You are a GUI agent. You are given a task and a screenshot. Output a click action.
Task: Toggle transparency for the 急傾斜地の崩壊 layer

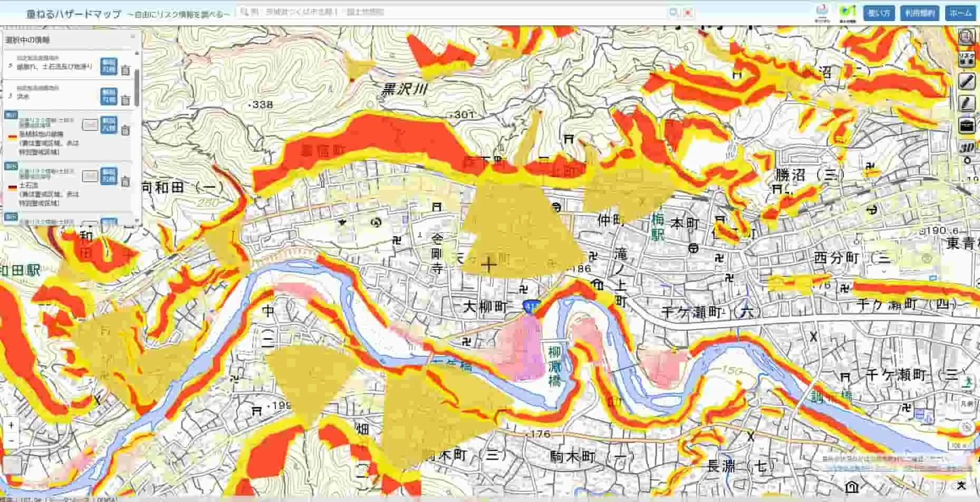pyautogui.click(x=90, y=125)
